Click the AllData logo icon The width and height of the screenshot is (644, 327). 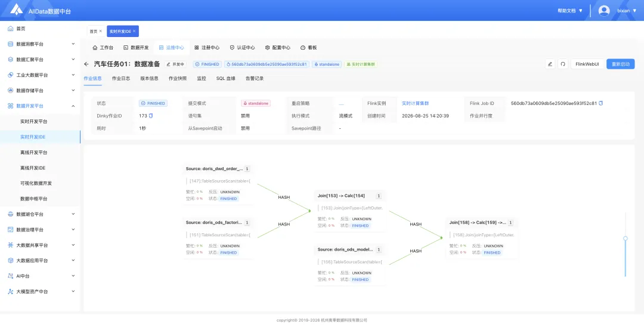(17, 10)
